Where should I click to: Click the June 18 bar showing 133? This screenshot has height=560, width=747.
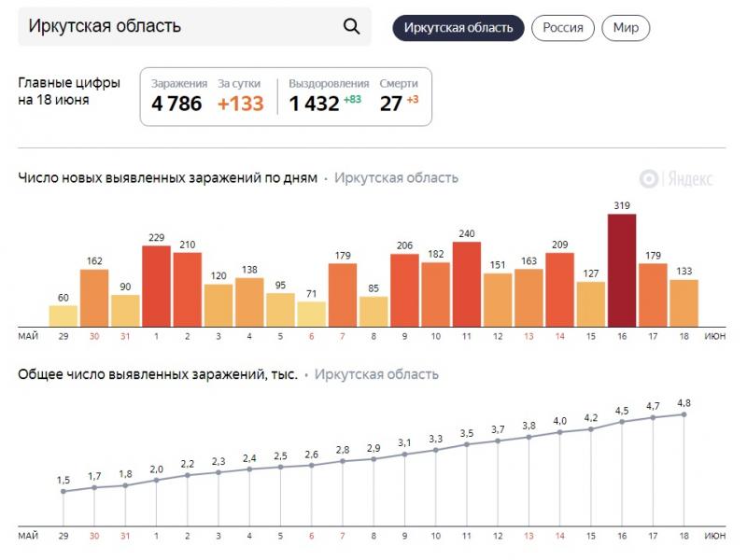(684, 303)
